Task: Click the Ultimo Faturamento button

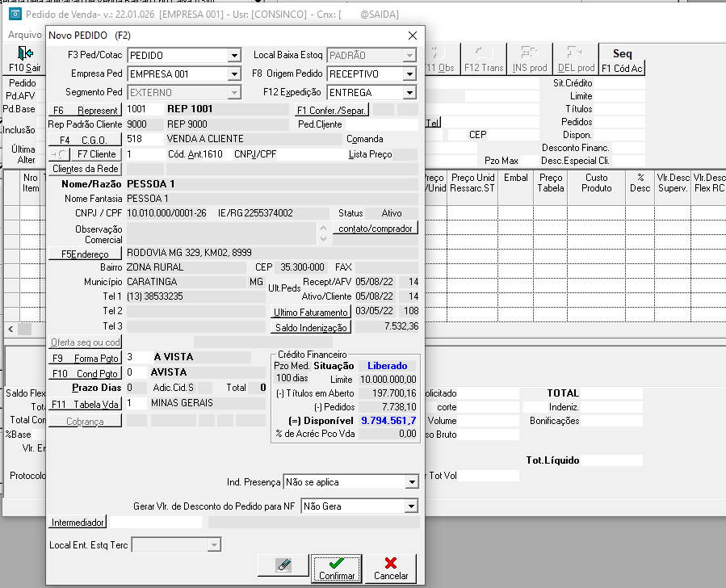Action: (311, 312)
